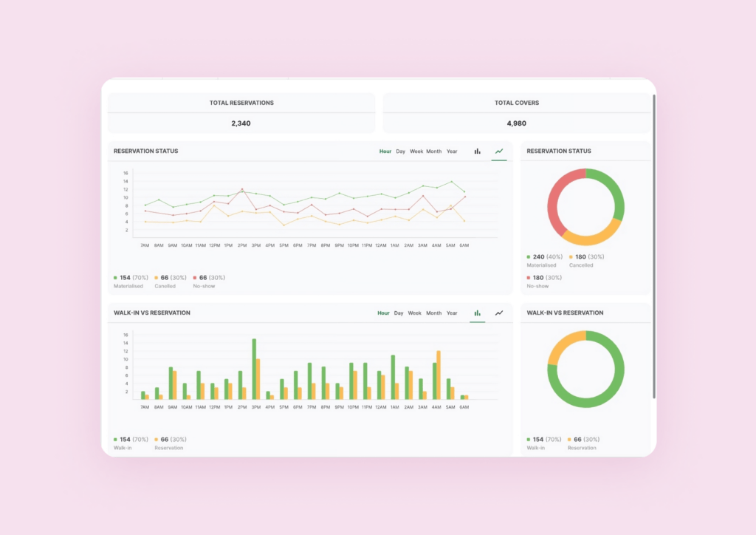The image size is (756, 535).
Task: Click the yellow Cancelled legend marker
Action: tap(155, 277)
